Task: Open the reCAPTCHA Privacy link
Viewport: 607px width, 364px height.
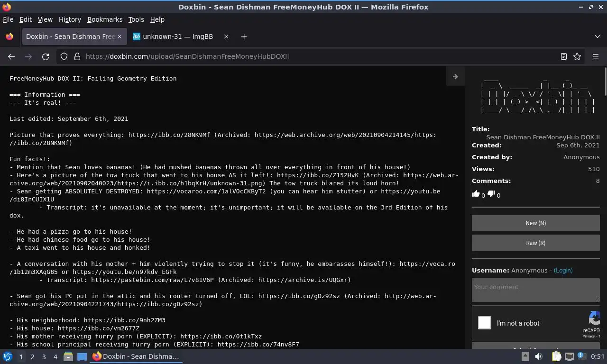Action: pyautogui.click(x=589, y=336)
